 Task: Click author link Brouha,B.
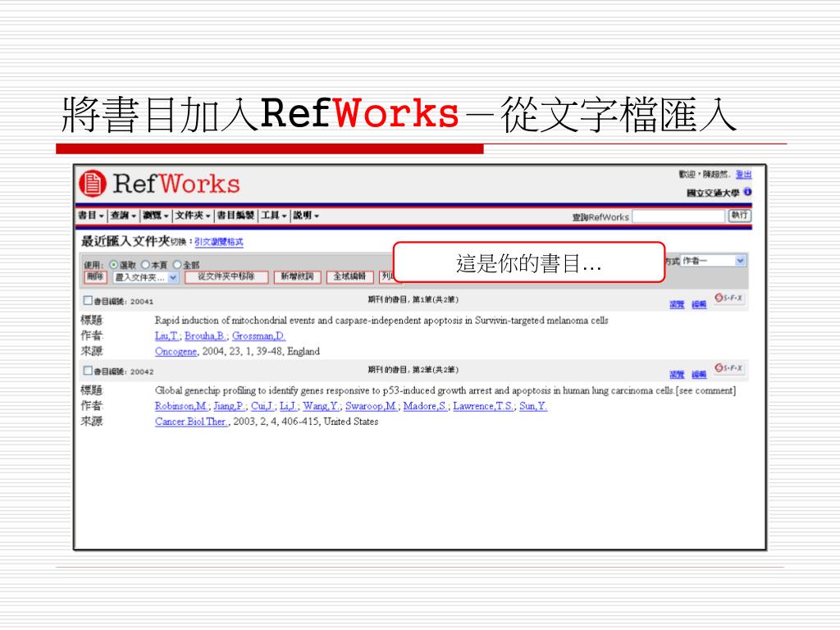coord(206,336)
